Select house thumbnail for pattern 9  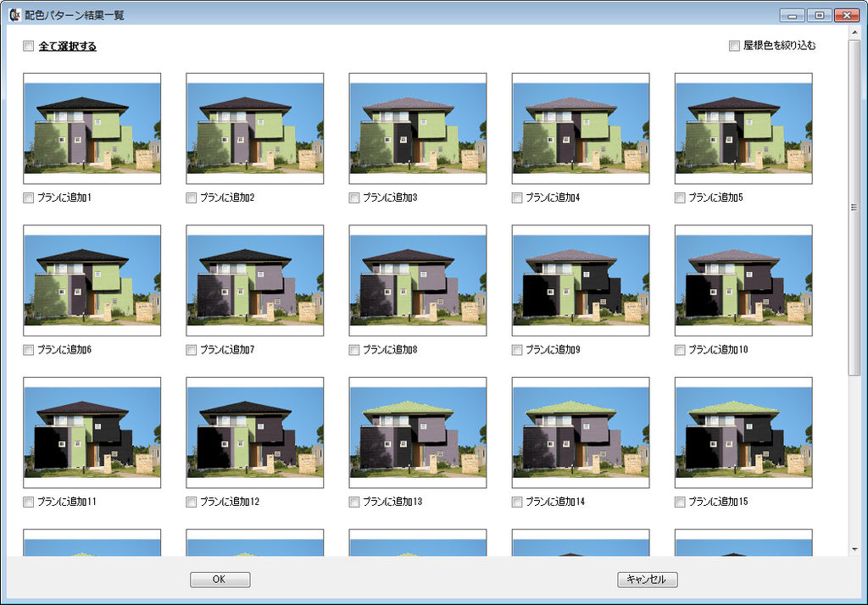point(580,280)
